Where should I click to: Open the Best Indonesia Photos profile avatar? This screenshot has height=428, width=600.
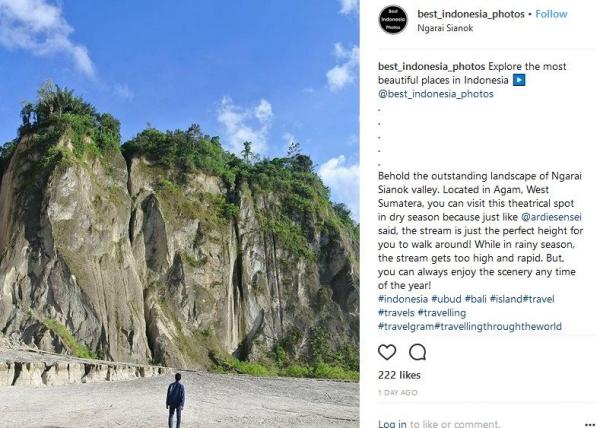click(393, 20)
